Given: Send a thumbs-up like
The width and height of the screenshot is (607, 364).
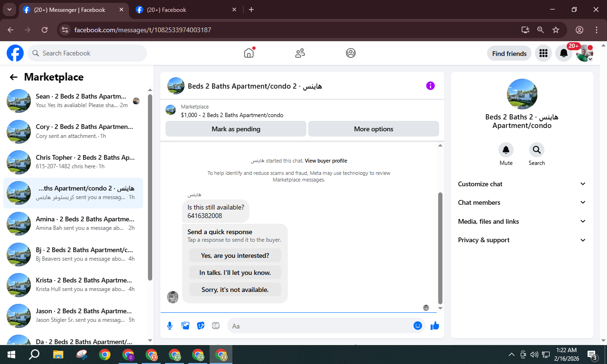Looking at the screenshot, I should coord(435,326).
